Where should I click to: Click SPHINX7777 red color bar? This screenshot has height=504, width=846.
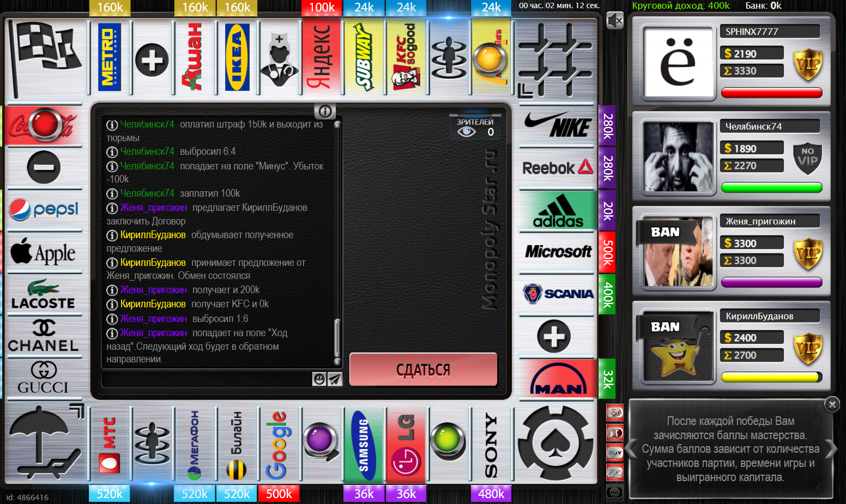(x=771, y=93)
